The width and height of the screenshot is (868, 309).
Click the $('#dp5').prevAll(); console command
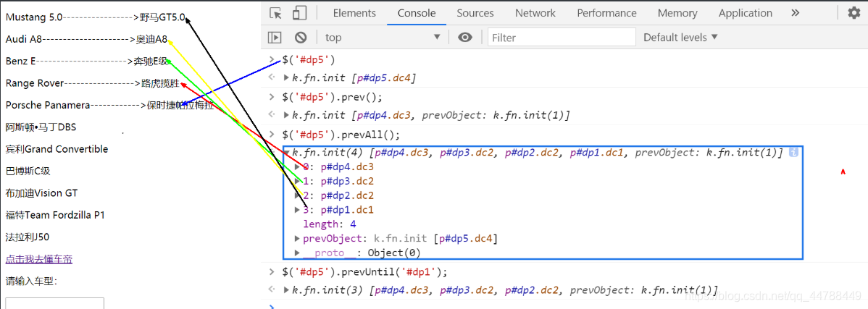[x=341, y=135]
